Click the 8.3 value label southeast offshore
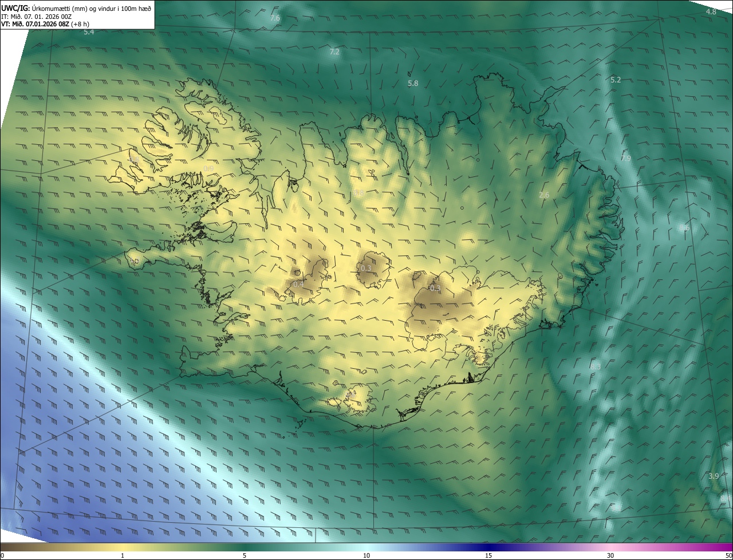This screenshot has height=560, width=733. click(596, 366)
